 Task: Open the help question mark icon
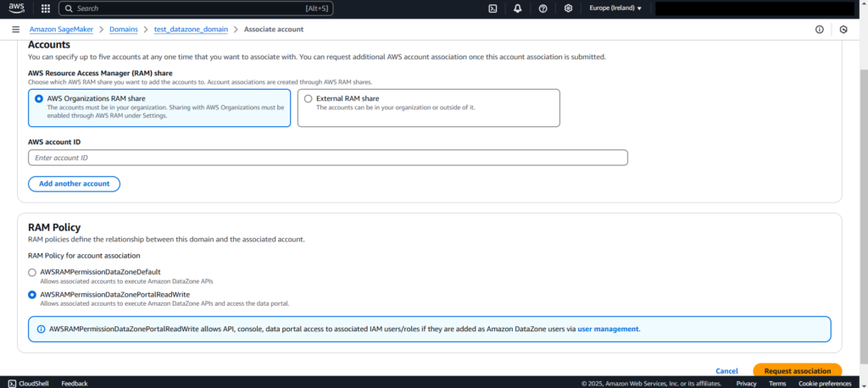(x=542, y=8)
